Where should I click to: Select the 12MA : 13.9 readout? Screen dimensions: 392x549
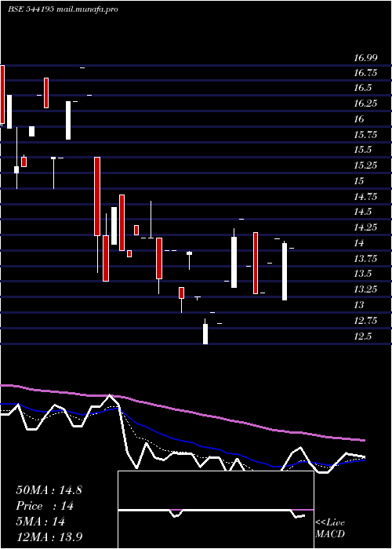coord(49,537)
